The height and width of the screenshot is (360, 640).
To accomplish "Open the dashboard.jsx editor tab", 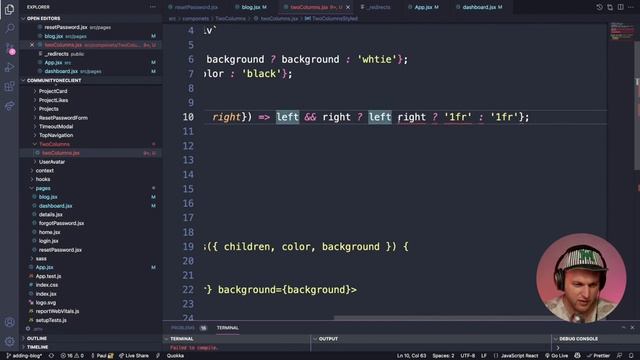I will click(482, 7).
